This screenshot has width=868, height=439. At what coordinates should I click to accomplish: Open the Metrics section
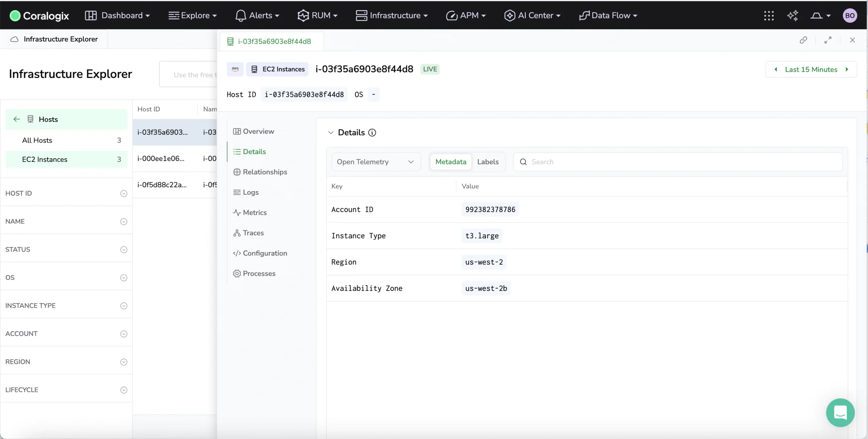(x=250, y=213)
